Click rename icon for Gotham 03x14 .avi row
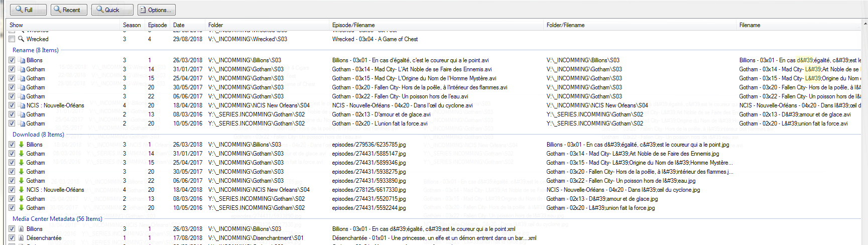868x245 pixels. pyautogui.click(x=22, y=69)
